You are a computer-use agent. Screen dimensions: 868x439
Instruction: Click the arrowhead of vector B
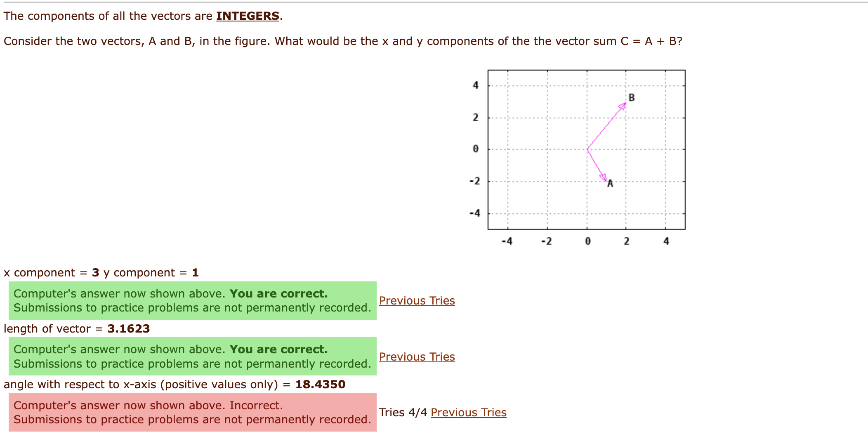[622, 106]
